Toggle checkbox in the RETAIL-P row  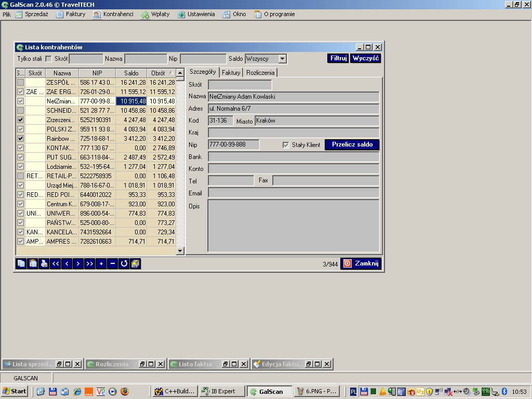tap(20, 176)
